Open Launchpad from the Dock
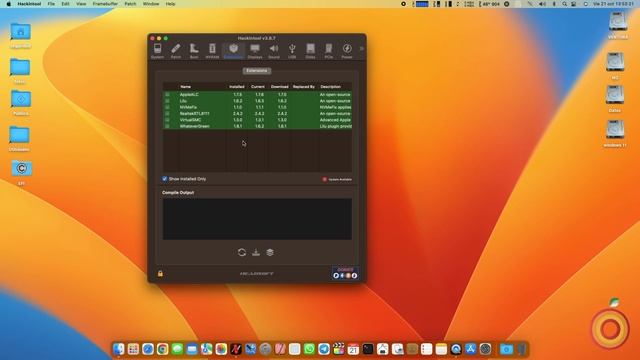The image size is (640, 360). (133, 349)
